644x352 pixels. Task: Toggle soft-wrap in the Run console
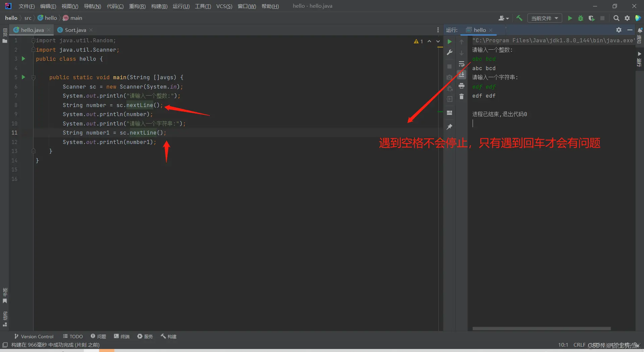click(462, 64)
